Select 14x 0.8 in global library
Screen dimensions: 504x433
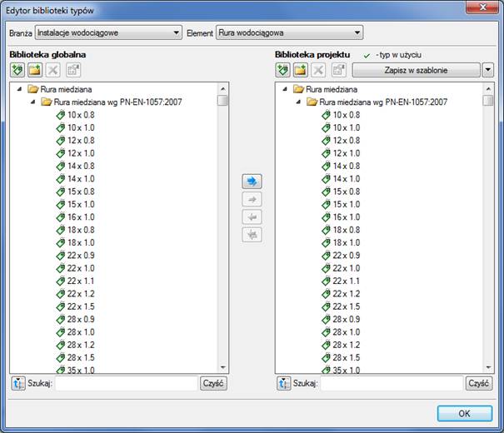(81, 166)
